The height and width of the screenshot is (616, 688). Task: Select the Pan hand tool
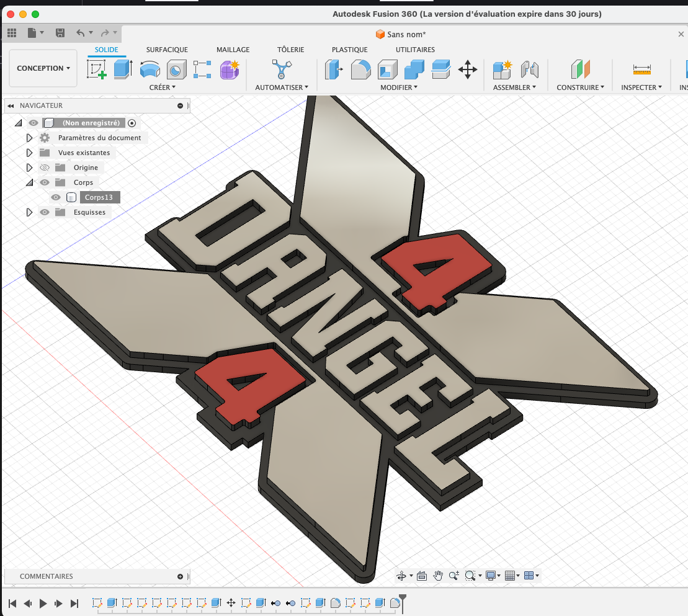click(438, 576)
